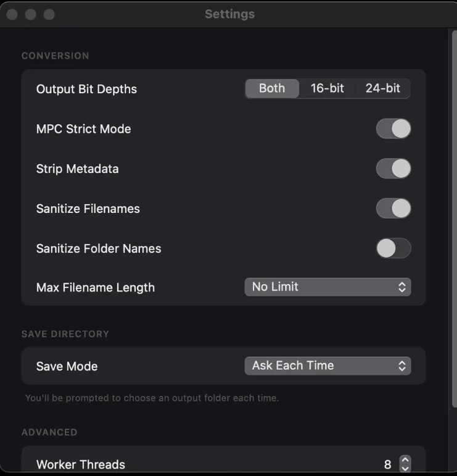Minimize the Settings window

[30, 14]
